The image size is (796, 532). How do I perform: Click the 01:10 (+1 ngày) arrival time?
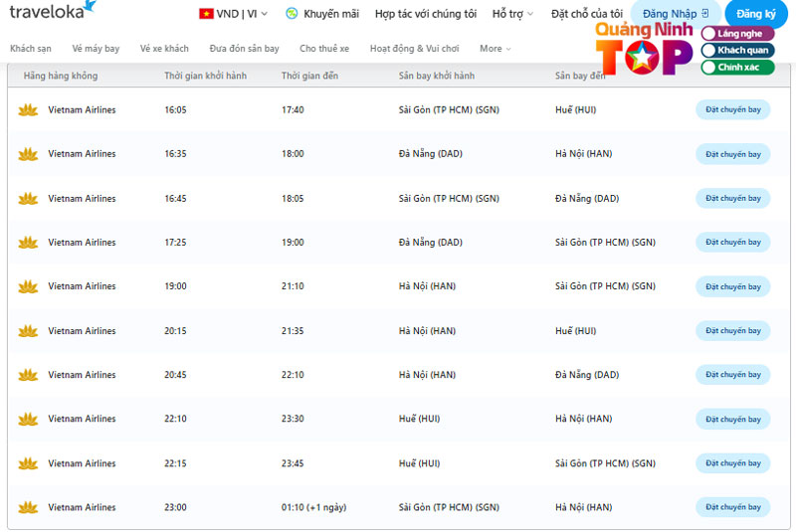pos(313,507)
